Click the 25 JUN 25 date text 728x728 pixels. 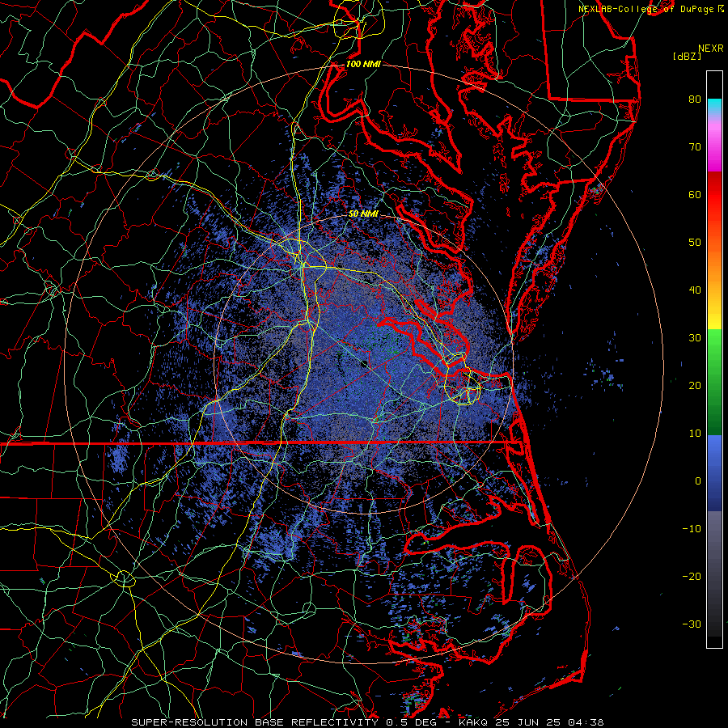(x=529, y=722)
